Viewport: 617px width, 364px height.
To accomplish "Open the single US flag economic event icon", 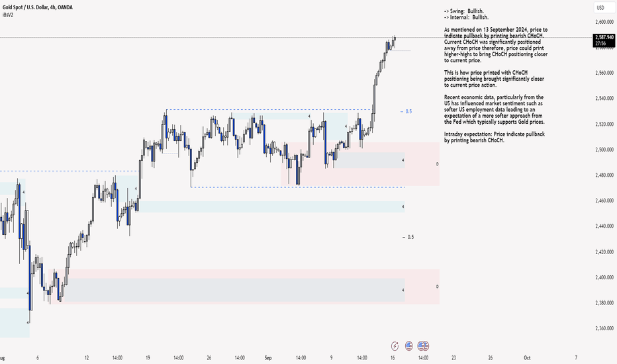I will pos(409,346).
